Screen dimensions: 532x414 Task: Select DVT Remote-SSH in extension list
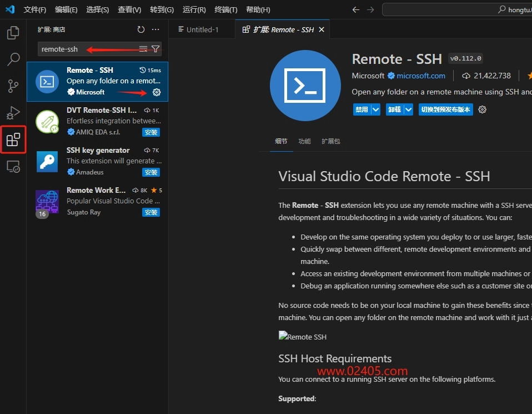(97, 122)
